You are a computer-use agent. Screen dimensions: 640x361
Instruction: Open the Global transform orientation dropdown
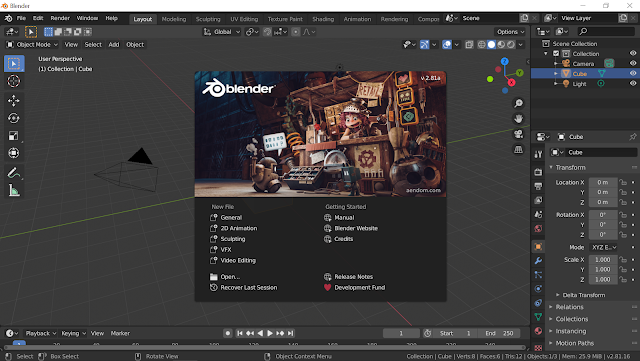click(222, 32)
